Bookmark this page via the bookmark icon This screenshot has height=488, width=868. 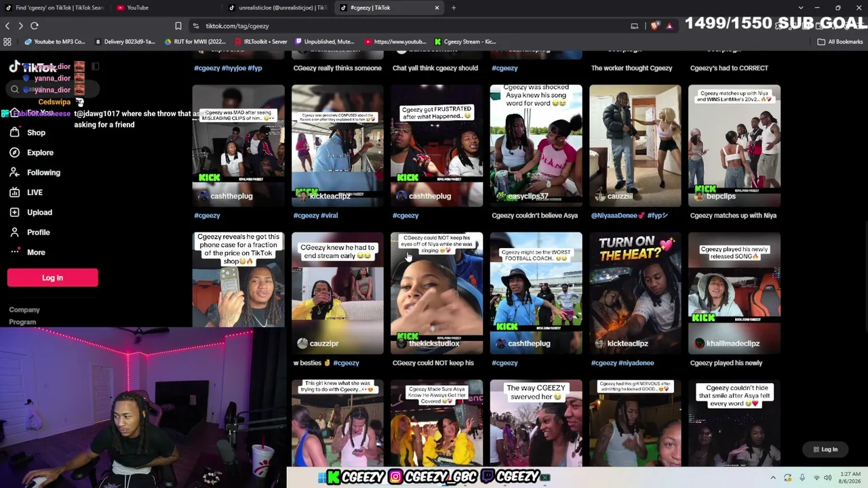click(x=178, y=26)
